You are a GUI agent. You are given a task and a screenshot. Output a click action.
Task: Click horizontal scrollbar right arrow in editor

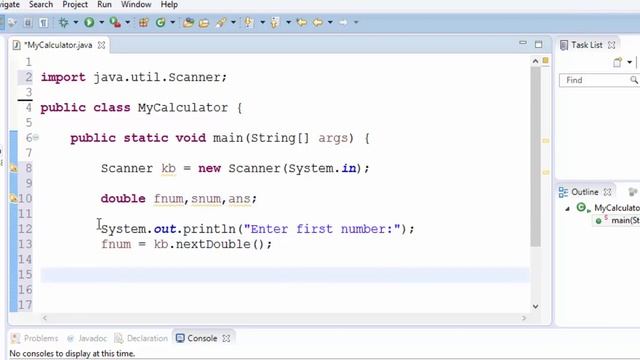coord(524,318)
